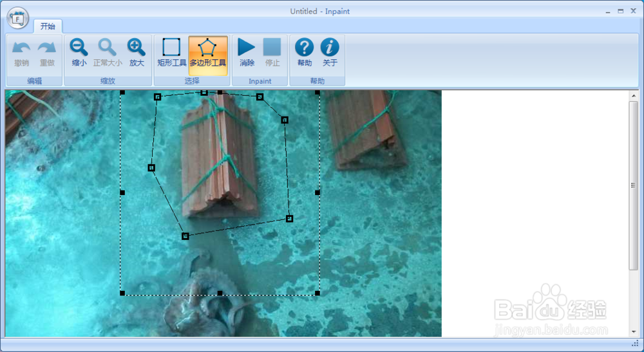Click the scrollbar up arrow
The width and height of the screenshot is (644, 352).
click(x=633, y=96)
